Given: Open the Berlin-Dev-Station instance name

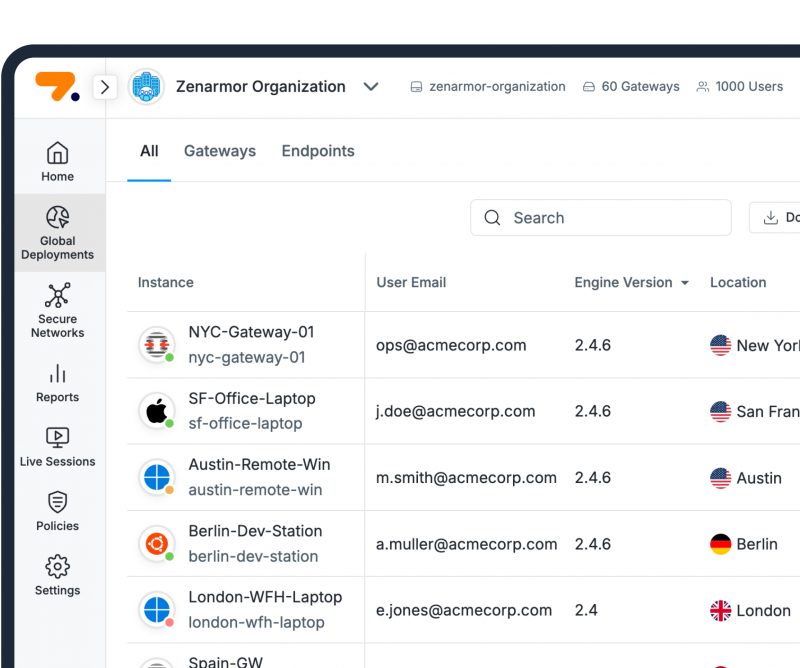Looking at the screenshot, I should pyautogui.click(x=255, y=531).
